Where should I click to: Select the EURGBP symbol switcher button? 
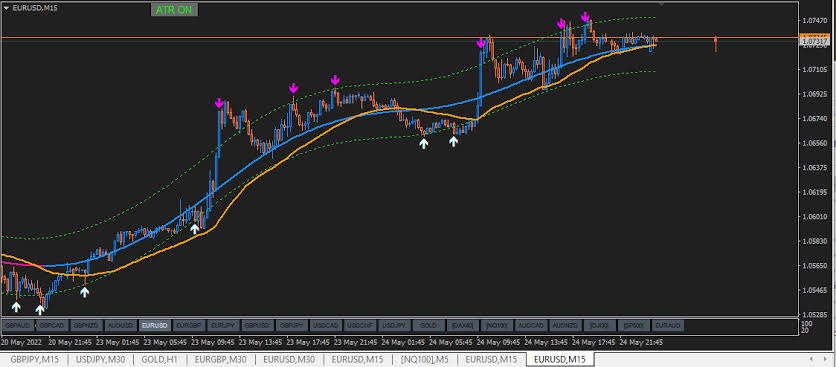coord(189,325)
